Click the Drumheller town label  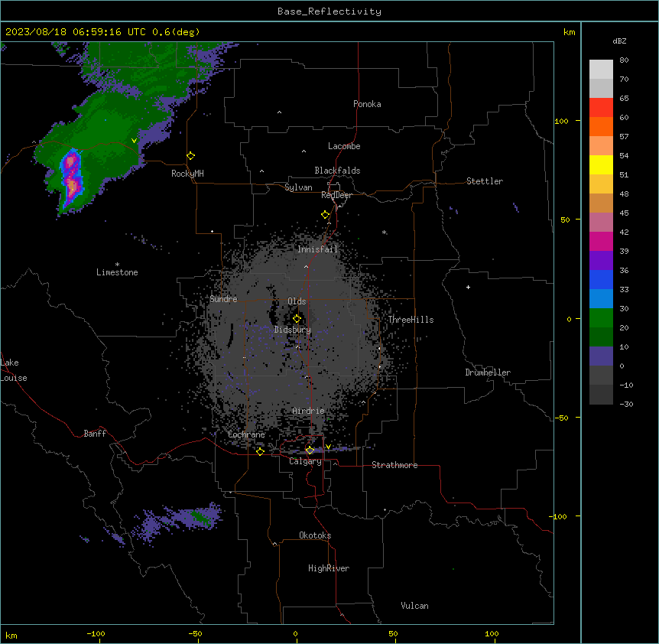click(x=488, y=372)
